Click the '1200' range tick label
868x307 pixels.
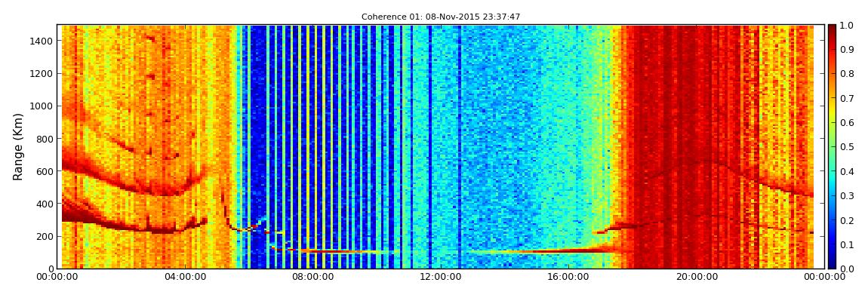pyautogui.click(x=42, y=74)
